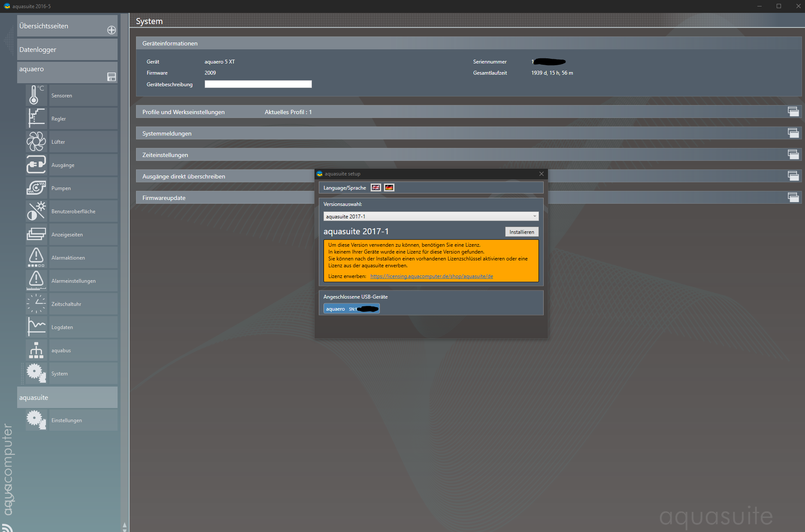Open the Pumpen pump icon
Screen dimensions: 805x532
coord(36,188)
